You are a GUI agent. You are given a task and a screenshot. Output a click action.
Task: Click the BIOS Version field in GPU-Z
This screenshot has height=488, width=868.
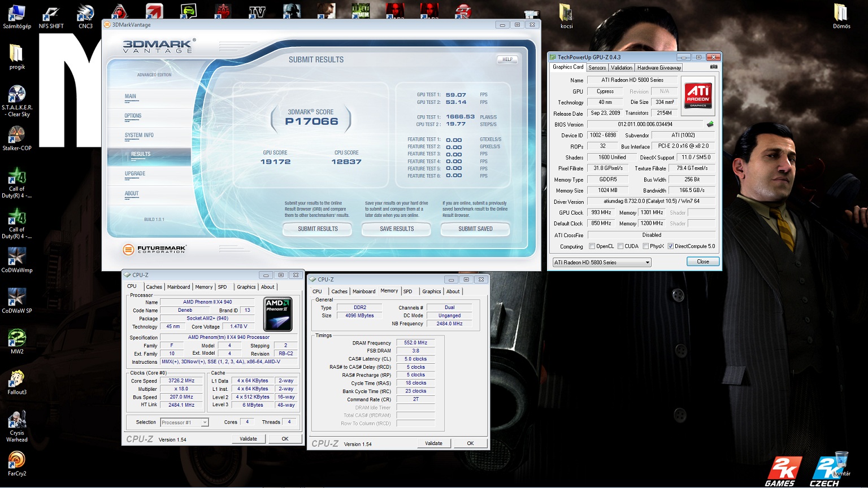point(645,124)
